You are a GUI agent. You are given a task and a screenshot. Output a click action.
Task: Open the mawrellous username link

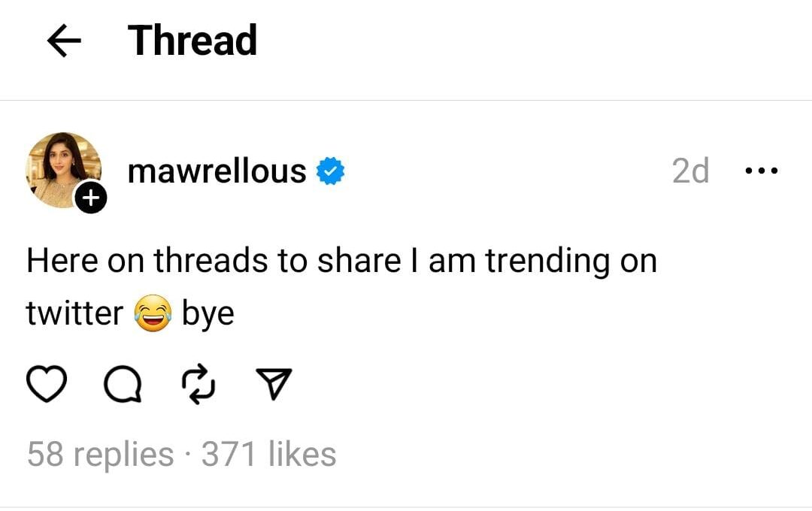pyautogui.click(x=217, y=171)
